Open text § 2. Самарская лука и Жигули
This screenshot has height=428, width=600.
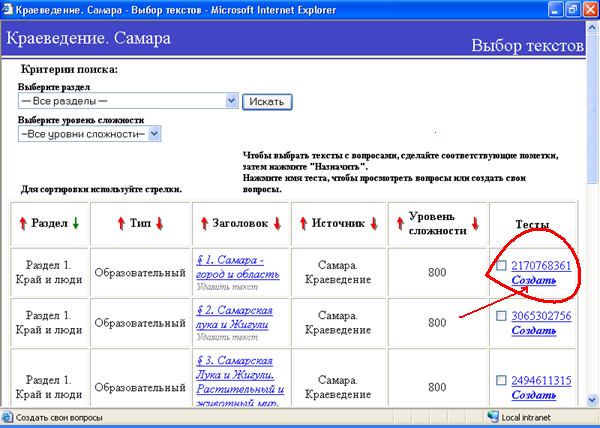(x=234, y=317)
